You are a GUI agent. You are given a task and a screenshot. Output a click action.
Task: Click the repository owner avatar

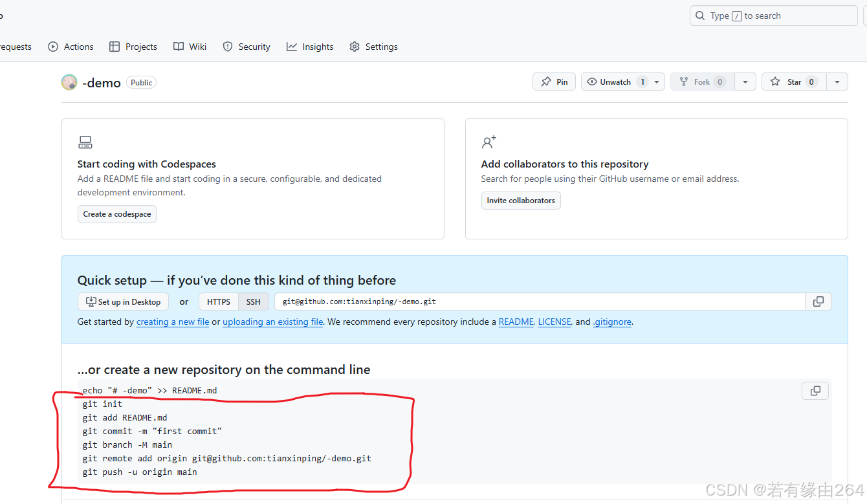69,82
